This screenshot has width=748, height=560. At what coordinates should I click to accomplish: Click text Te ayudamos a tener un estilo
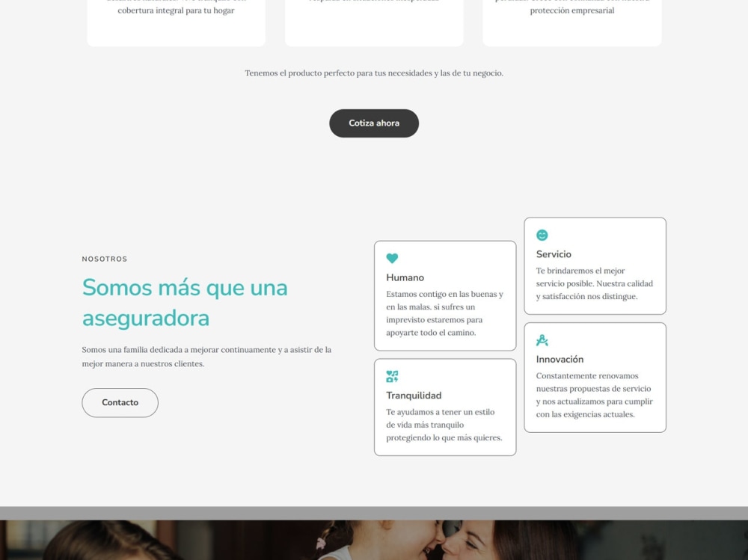444,425
